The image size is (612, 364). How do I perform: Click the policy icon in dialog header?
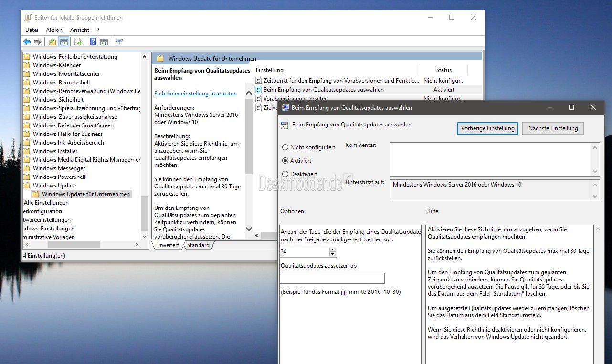285,125
